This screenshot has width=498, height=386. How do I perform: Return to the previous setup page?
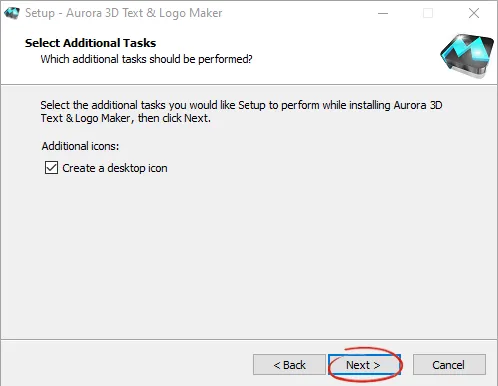click(x=289, y=365)
